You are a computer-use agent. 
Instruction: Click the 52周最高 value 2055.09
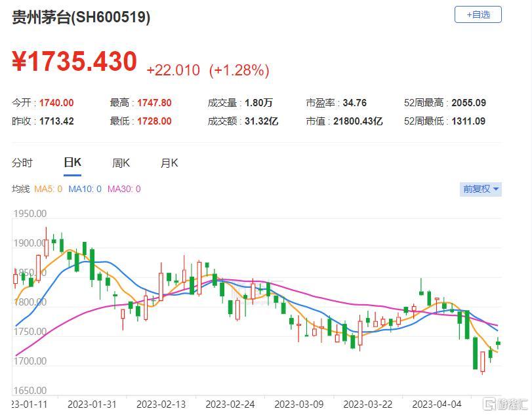pyautogui.click(x=468, y=103)
